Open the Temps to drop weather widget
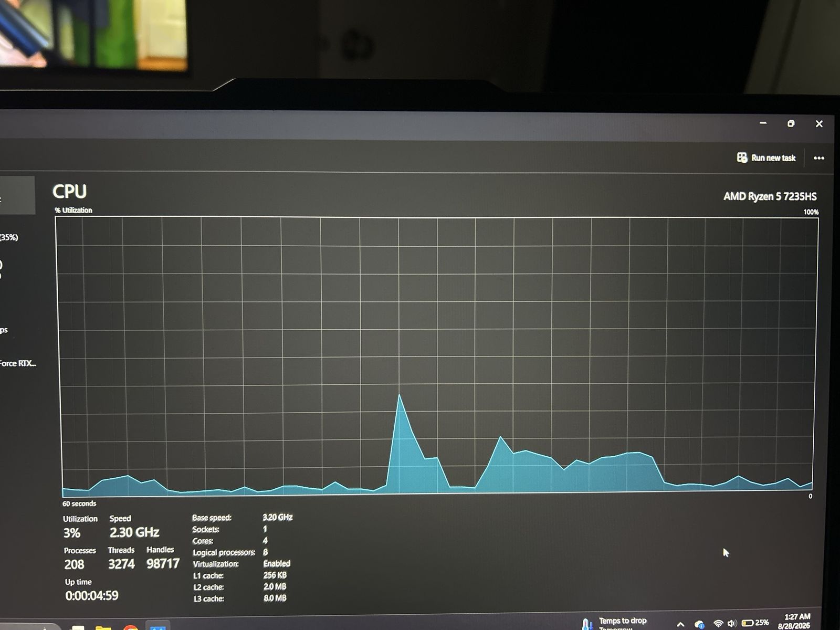 [x=615, y=623]
